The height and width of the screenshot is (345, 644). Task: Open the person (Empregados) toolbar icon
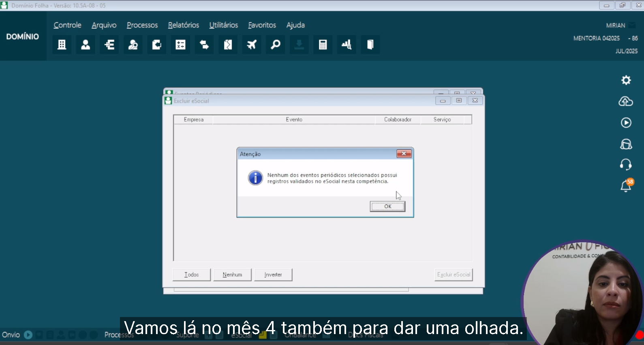click(86, 45)
